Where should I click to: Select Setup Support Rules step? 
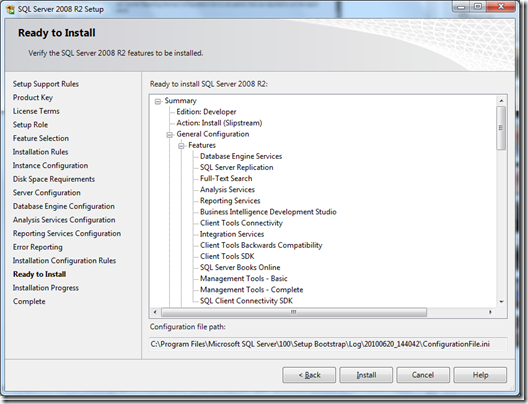click(46, 84)
